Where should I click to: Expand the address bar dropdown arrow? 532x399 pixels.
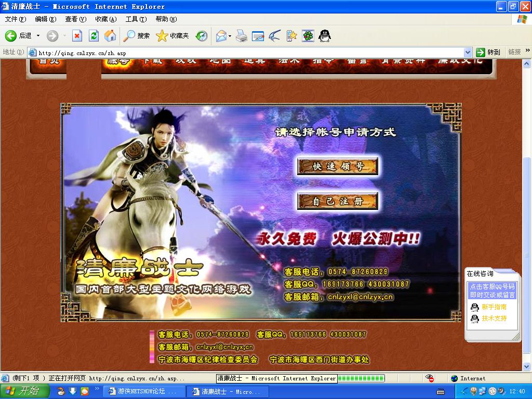[468, 52]
